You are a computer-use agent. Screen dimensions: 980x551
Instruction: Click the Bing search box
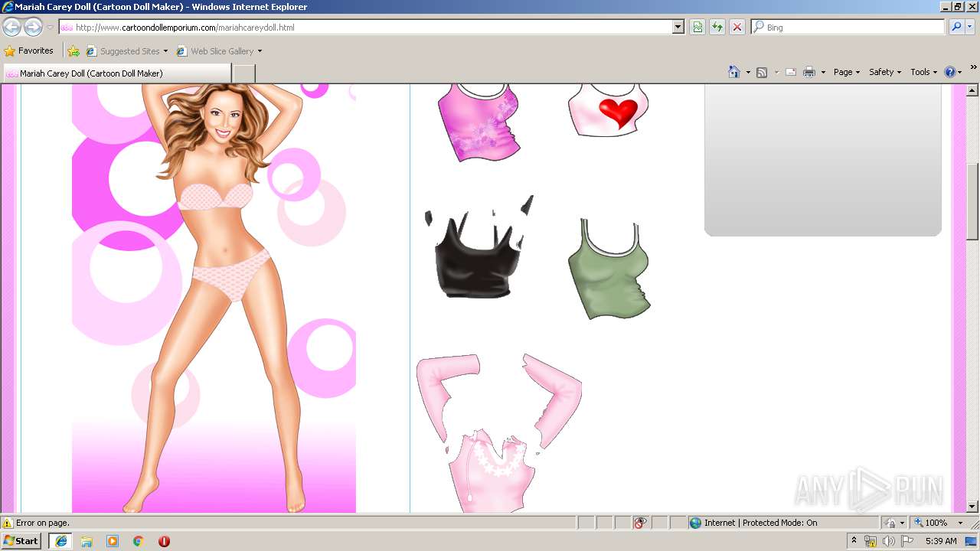coord(848,27)
